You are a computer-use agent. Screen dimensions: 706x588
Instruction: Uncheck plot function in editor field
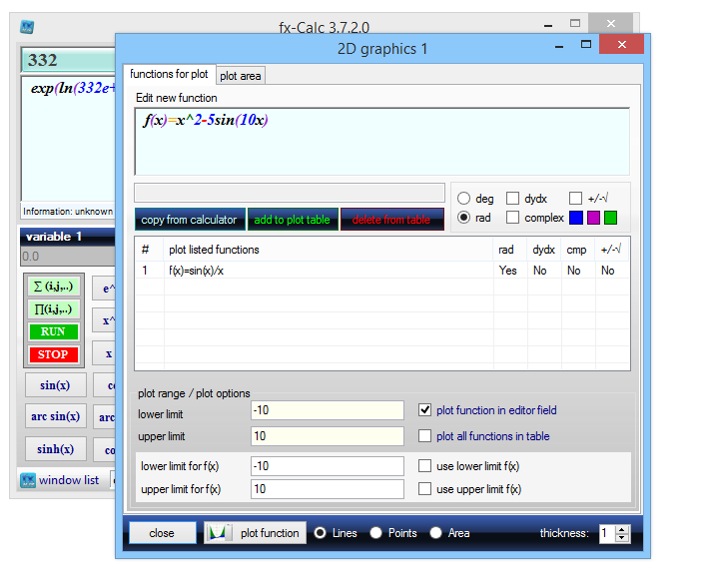coord(424,410)
